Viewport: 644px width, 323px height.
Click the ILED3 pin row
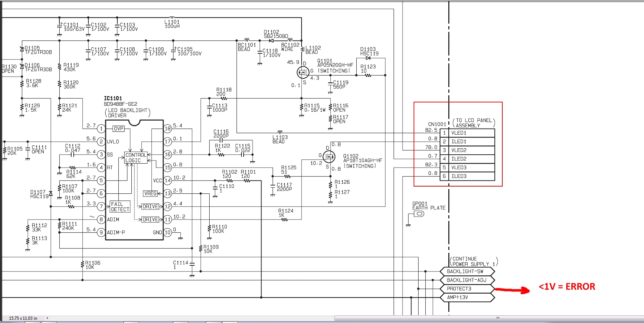(x=467, y=176)
